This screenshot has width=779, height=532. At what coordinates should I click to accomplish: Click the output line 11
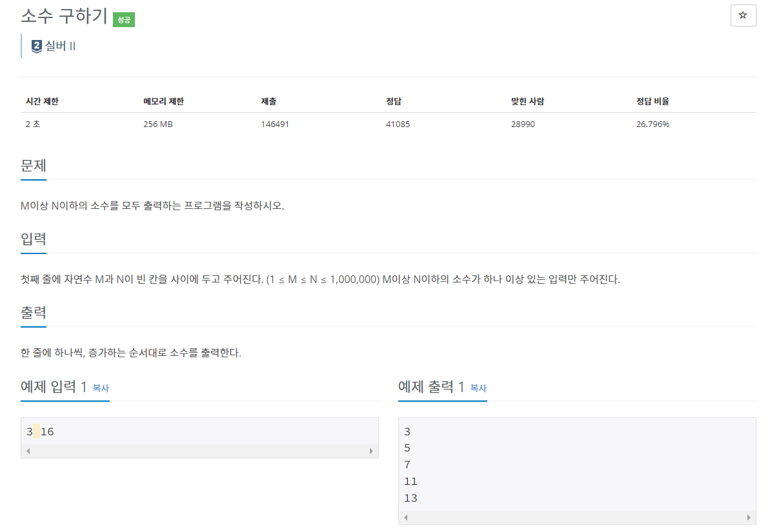pyautogui.click(x=410, y=481)
